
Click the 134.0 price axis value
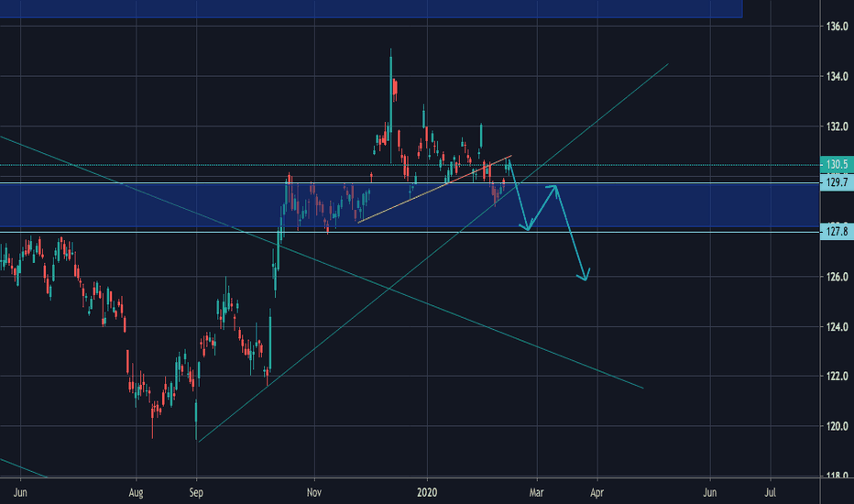point(838,76)
